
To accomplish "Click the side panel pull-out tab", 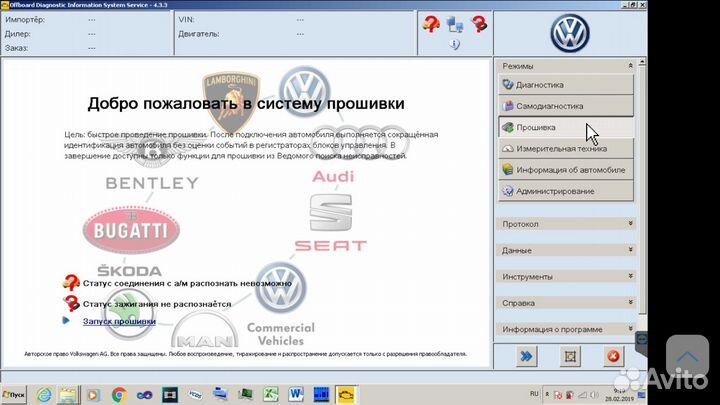I will pos(641,340).
